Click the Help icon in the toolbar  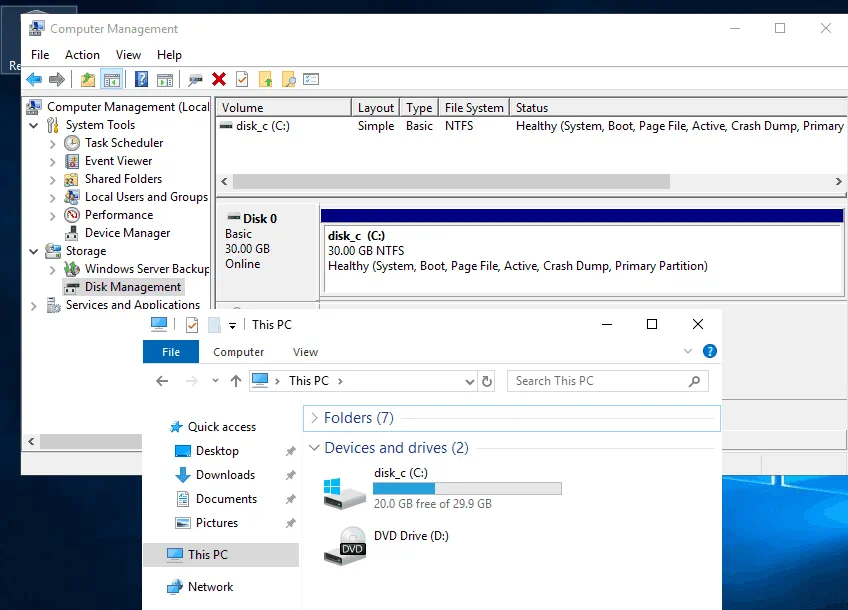pyautogui.click(x=140, y=79)
